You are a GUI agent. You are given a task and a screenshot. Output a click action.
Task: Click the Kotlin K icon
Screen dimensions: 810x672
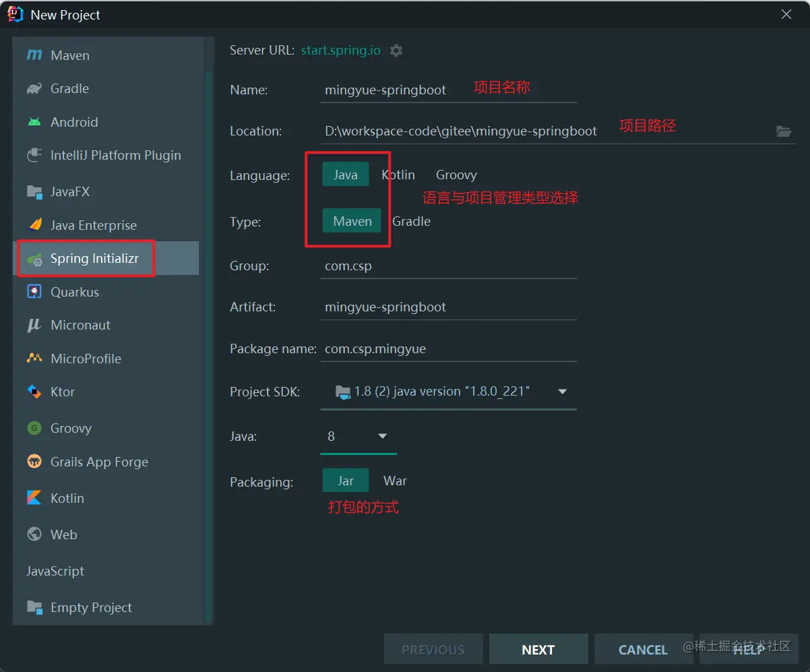[34, 498]
